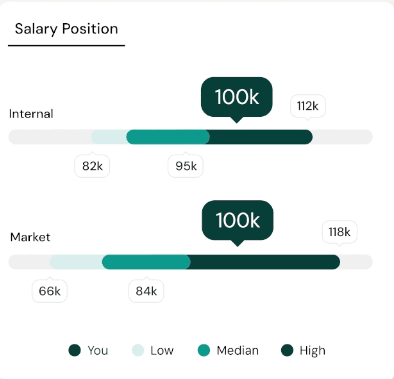Viewport: 394px width, 379px height.
Task: Click the Market bar high dark segment
Action: tap(265, 262)
